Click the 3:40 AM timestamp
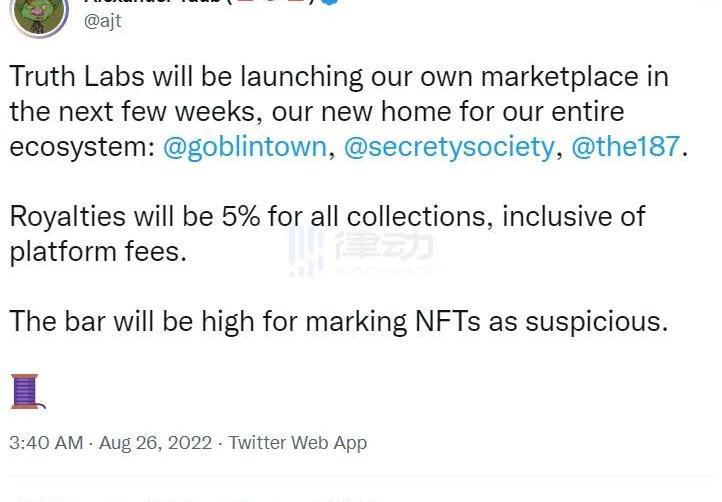This screenshot has width=722, height=502. pyautogui.click(x=45, y=442)
